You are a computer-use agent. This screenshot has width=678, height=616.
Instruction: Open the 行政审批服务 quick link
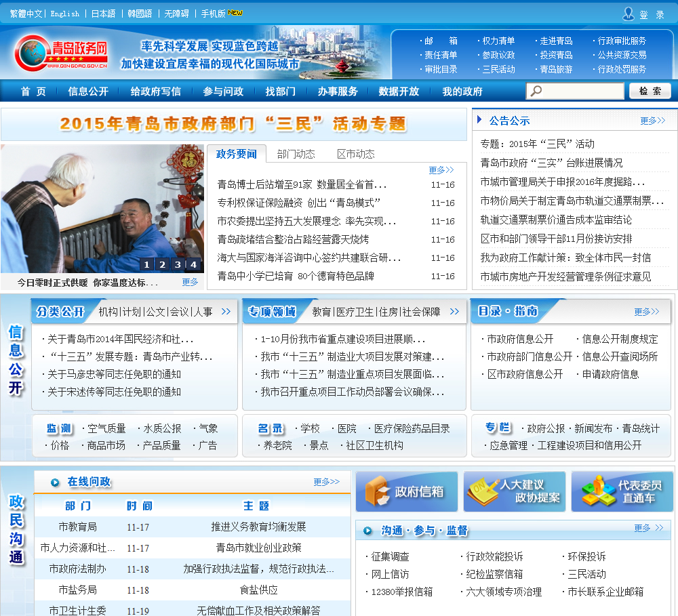click(622, 41)
